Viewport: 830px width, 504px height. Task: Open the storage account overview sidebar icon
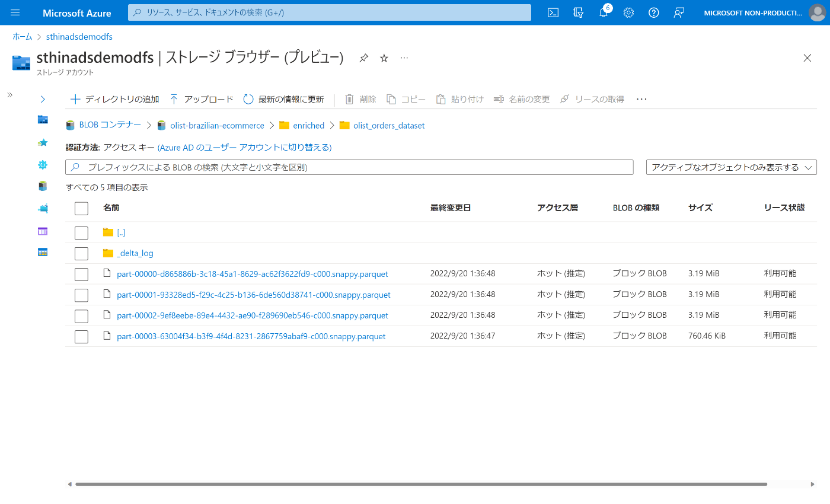pos(43,119)
